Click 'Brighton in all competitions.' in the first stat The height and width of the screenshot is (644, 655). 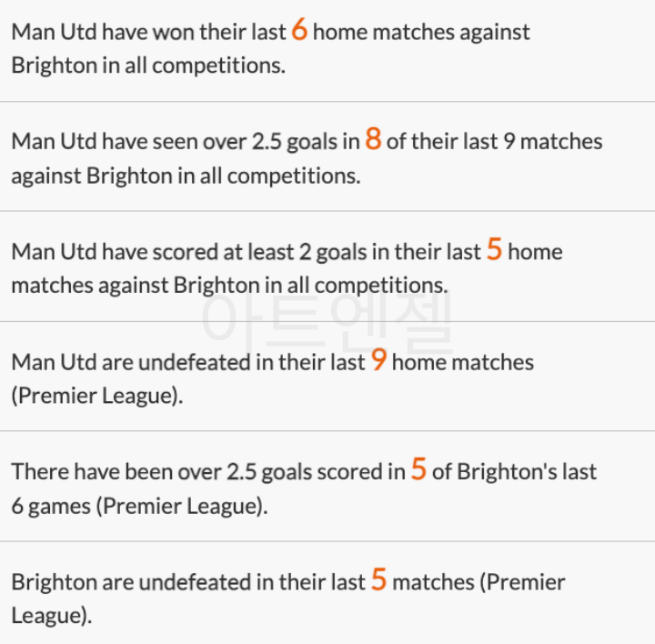point(147,66)
